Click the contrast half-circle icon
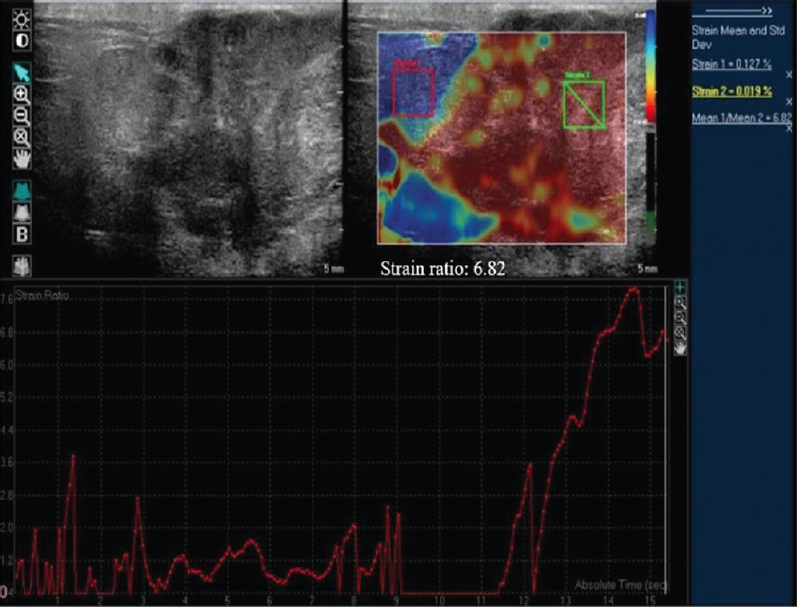797x607 pixels. click(x=22, y=41)
